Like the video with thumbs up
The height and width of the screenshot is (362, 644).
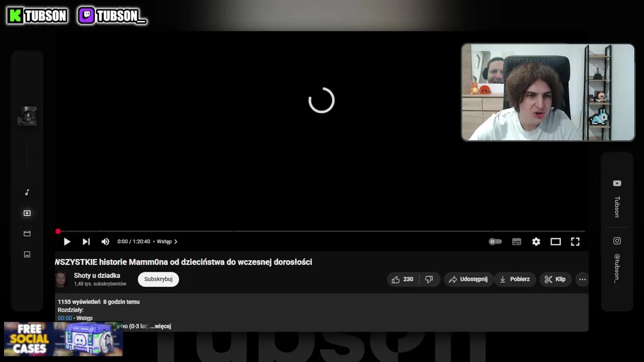[x=402, y=279]
